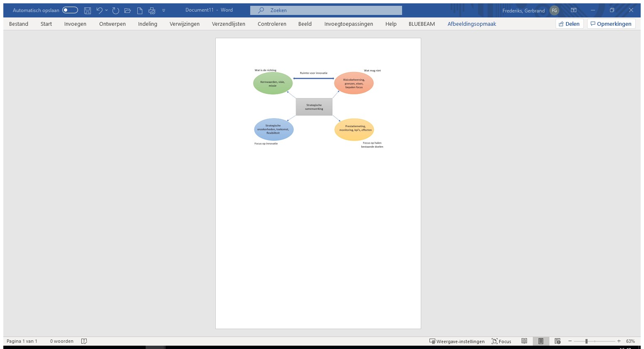Click the Delen share button
The image size is (644, 349).
[569, 24]
